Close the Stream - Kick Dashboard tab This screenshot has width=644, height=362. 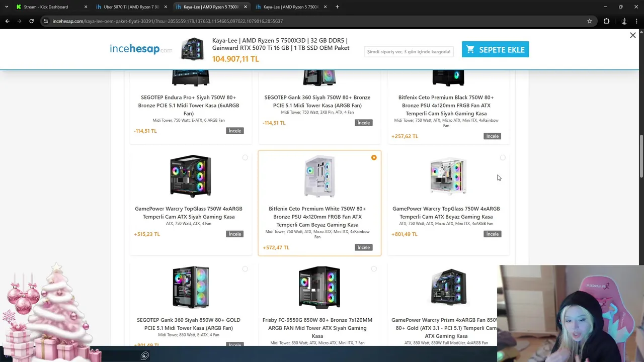click(86, 7)
